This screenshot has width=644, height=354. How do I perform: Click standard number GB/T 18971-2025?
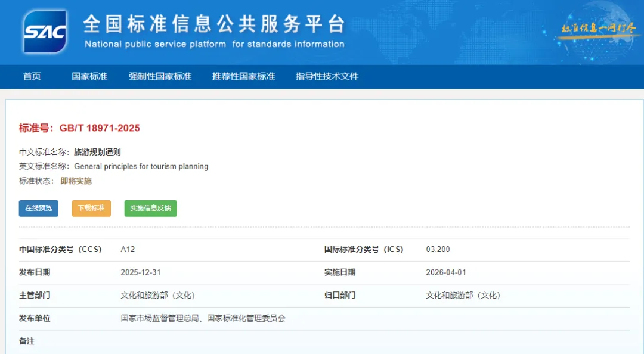pyautogui.click(x=100, y=128)
